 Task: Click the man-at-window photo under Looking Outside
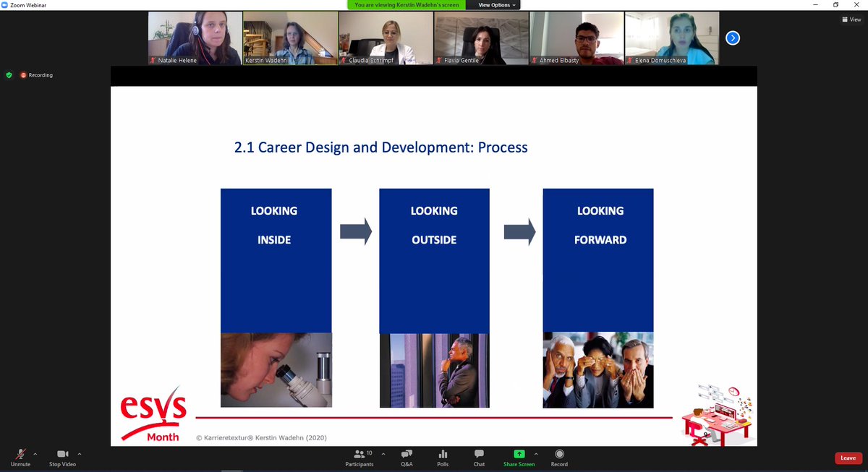point(434,370)
